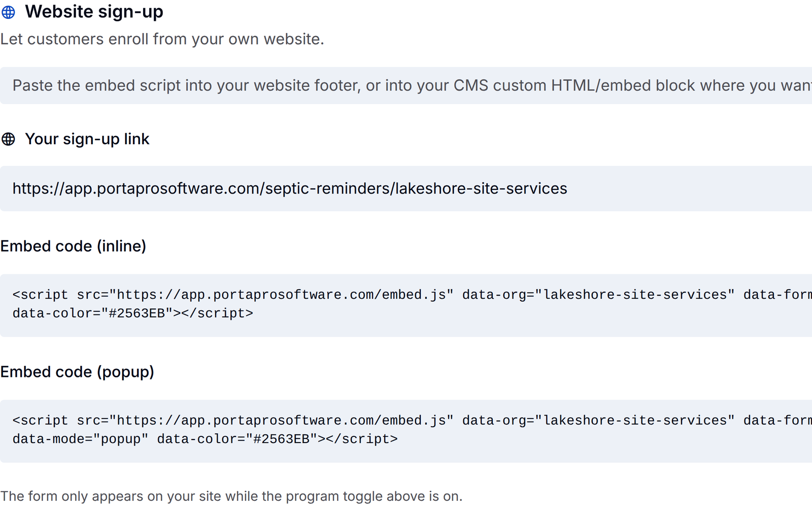Click the data-mode="popup" line in the popup code

click(205, 439)
